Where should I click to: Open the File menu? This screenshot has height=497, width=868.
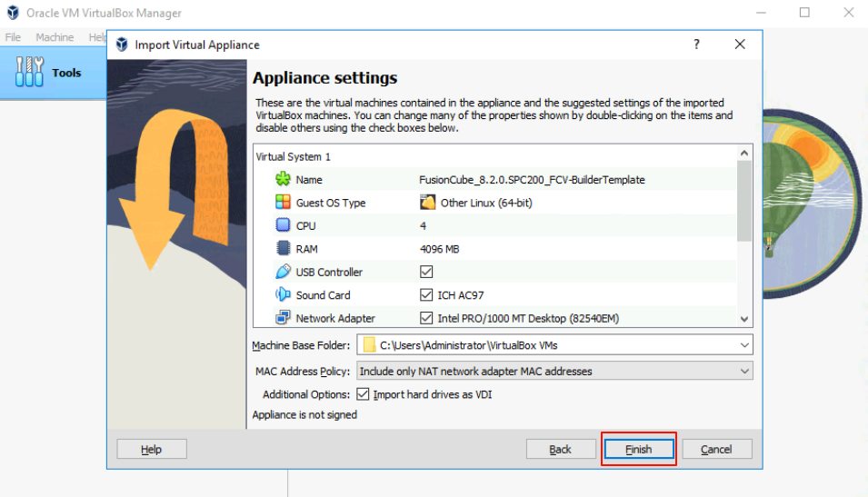(13, 37)
